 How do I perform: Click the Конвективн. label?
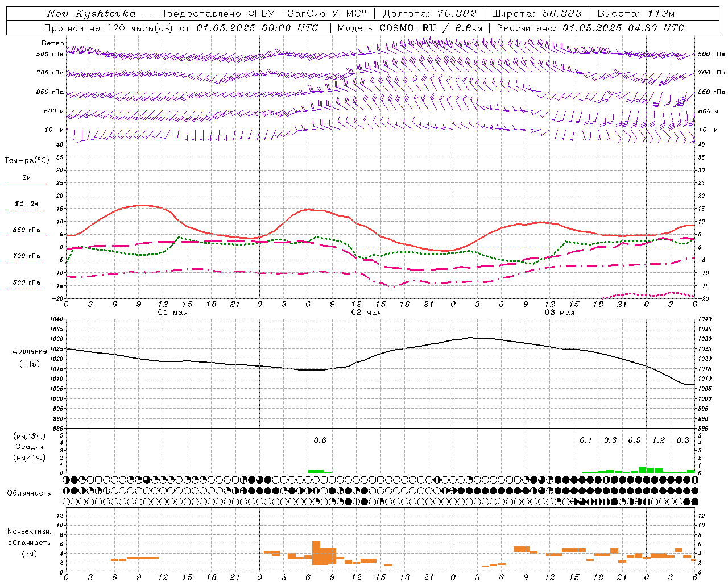point(29,531)
